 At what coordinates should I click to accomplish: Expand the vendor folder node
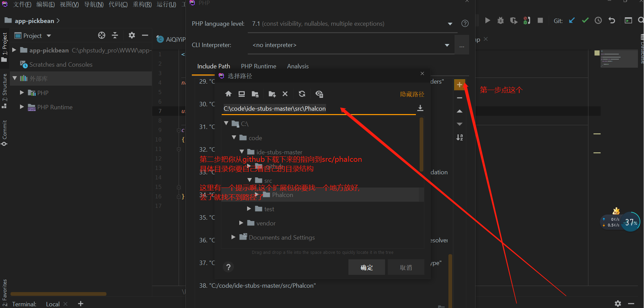241,223
